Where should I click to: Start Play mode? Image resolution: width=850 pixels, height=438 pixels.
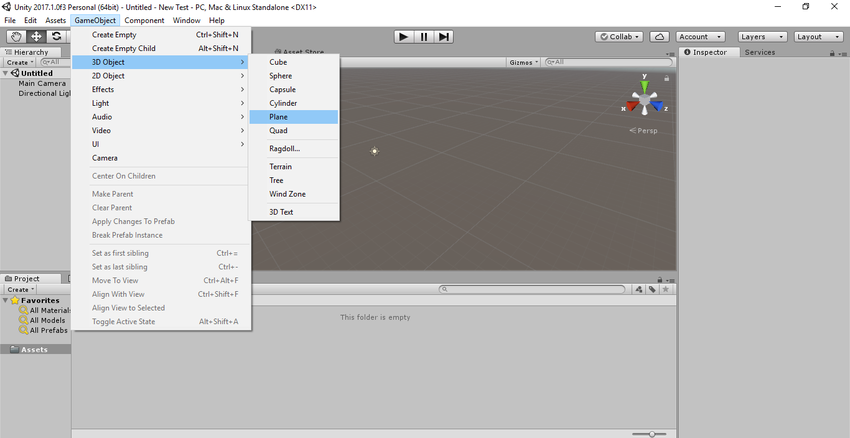403,37
